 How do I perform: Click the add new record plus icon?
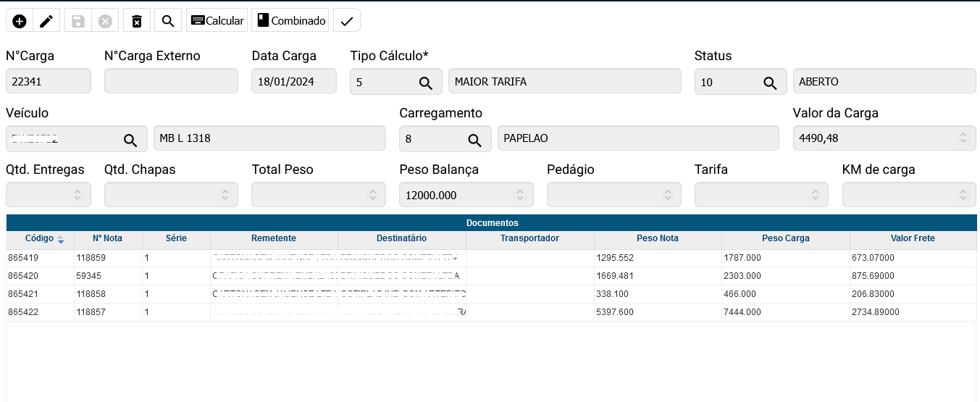tap(20, 21)
